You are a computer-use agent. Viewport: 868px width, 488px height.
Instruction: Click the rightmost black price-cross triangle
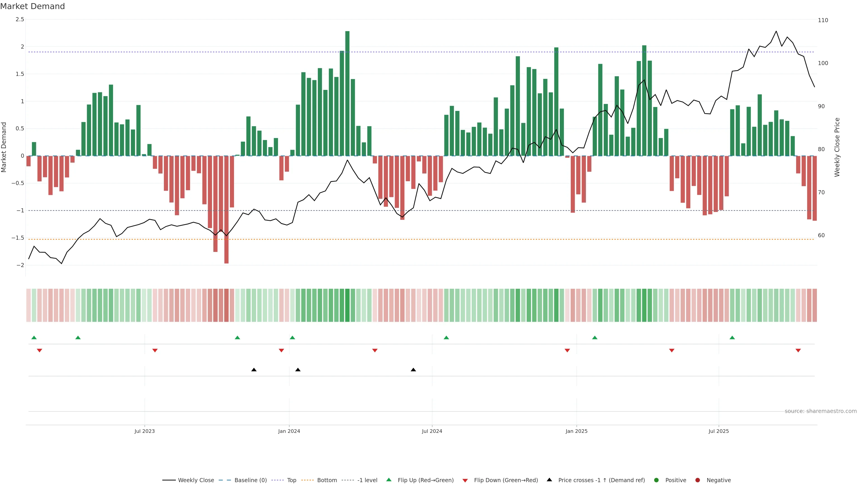413,370
